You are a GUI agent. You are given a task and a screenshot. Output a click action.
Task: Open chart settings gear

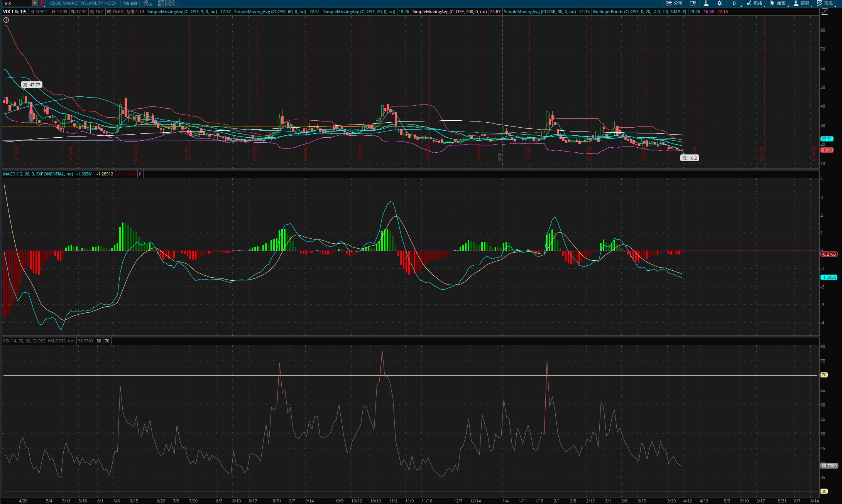point(720,3)
